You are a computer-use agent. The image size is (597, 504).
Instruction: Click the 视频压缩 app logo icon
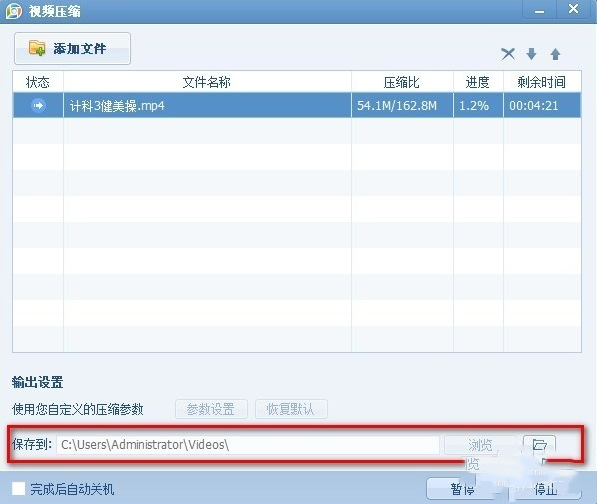coord(14,11)
